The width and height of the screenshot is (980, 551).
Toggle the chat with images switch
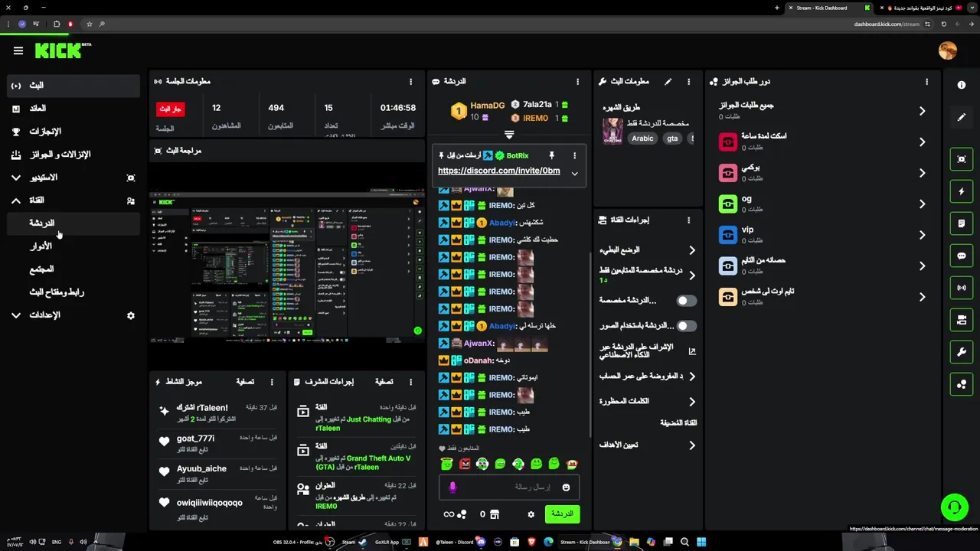(x=686, y=326)
